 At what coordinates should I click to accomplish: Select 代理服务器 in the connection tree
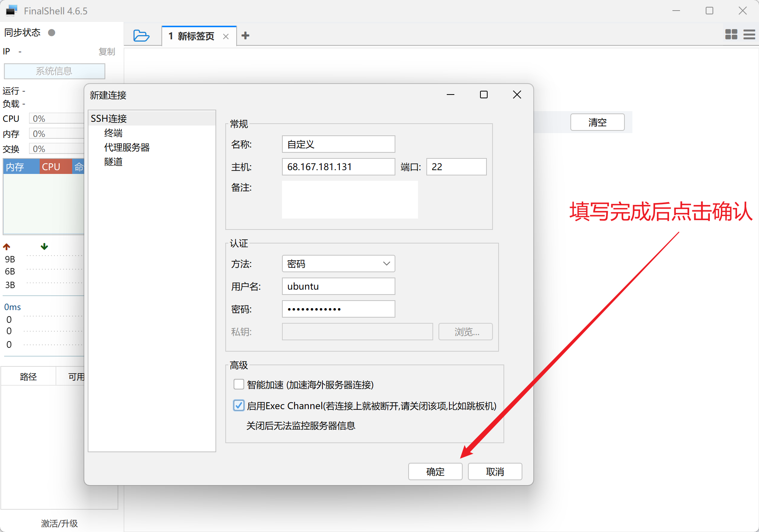click(127, 147)
